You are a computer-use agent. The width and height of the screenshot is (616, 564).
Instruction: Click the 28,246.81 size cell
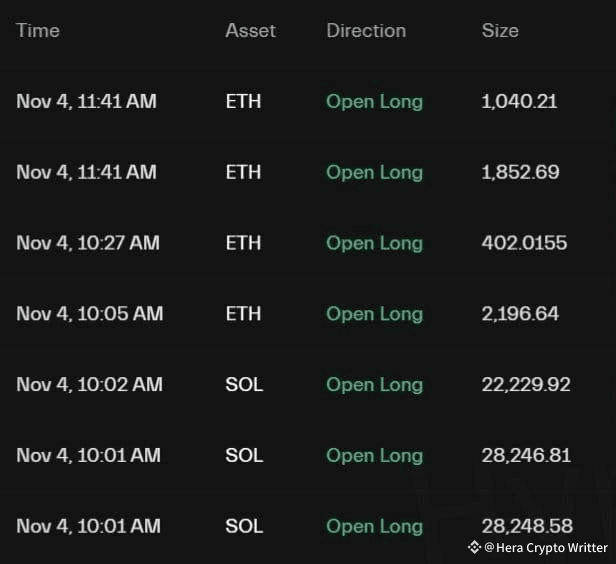pos(526,455)
